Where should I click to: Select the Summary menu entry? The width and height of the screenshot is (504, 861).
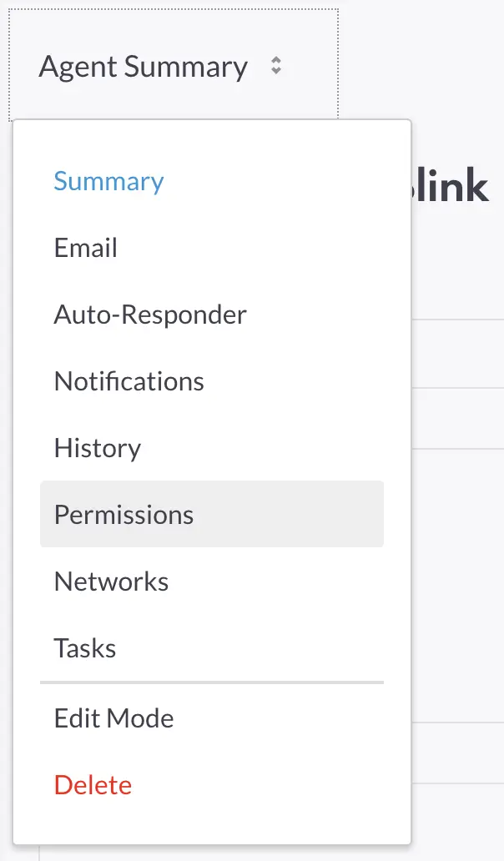click(x=108, y=182)
